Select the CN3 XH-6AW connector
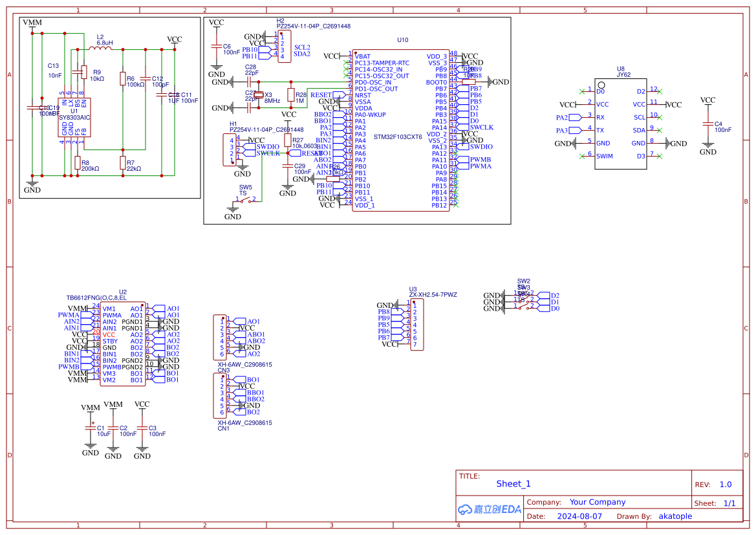This screenshot has height=535, width=756. click(220, 338)
